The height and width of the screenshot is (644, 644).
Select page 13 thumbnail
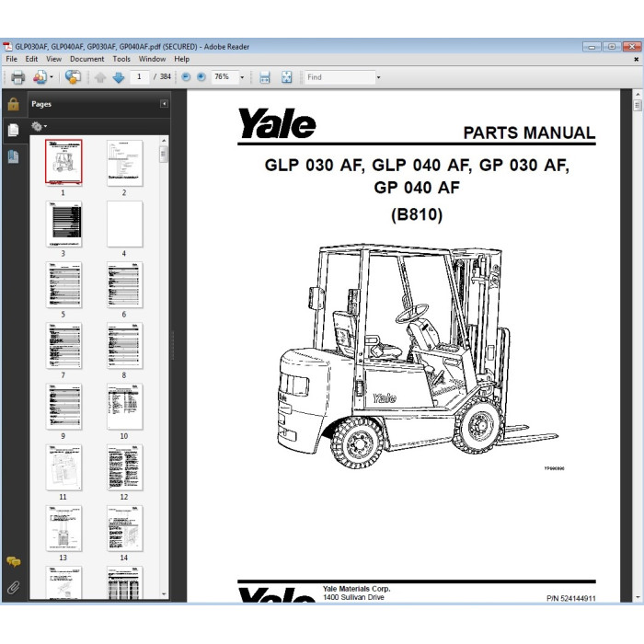tap(63, 528)
